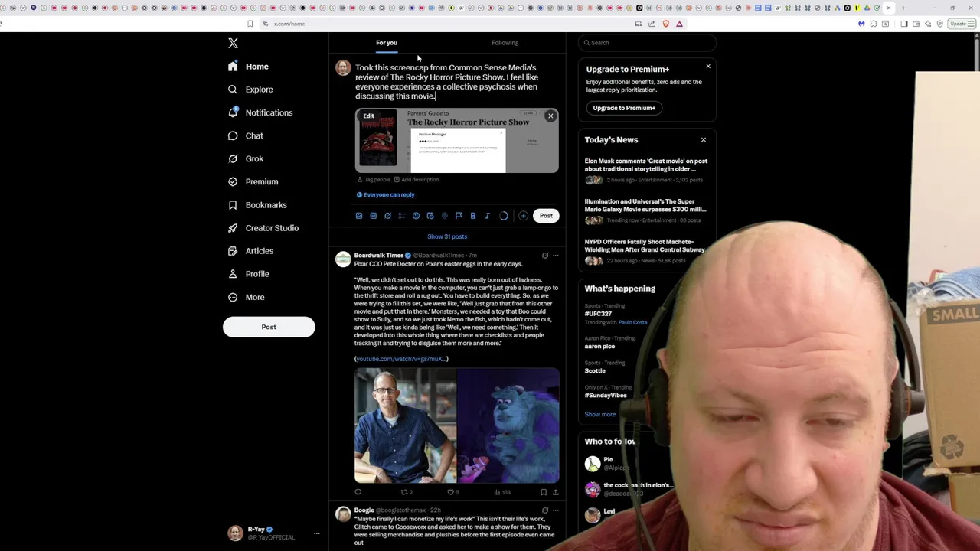Image resolution: width=980 pixels, height=551 pixels.
Task: Add media icon in compose toolbar
Action: [359, 216]
